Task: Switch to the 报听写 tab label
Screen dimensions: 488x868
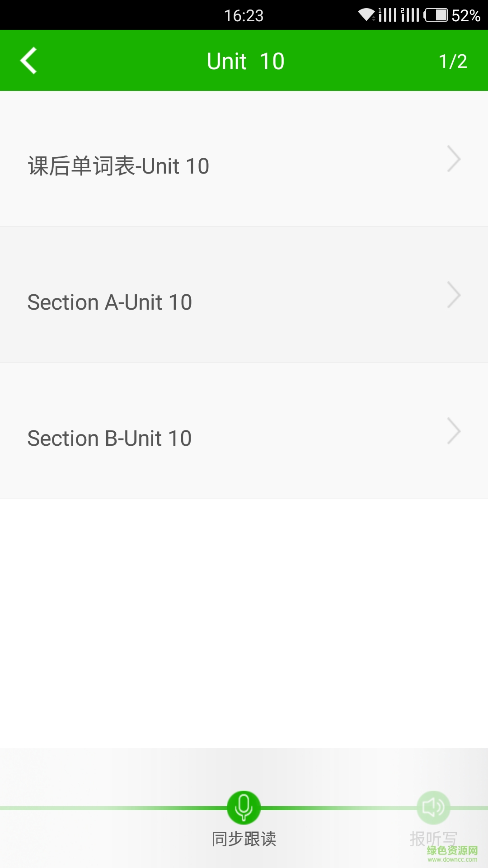Action: [433, 838]
